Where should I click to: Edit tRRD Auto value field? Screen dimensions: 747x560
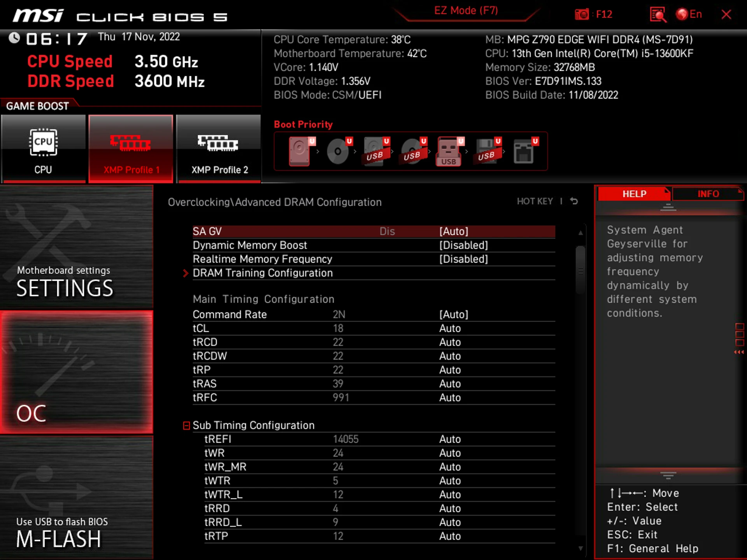pyautogui.click(x=450, y=509)
